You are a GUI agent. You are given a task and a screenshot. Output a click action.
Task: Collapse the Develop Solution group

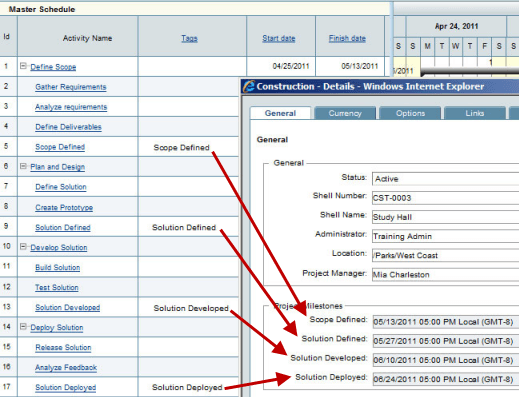coord(23,247)
